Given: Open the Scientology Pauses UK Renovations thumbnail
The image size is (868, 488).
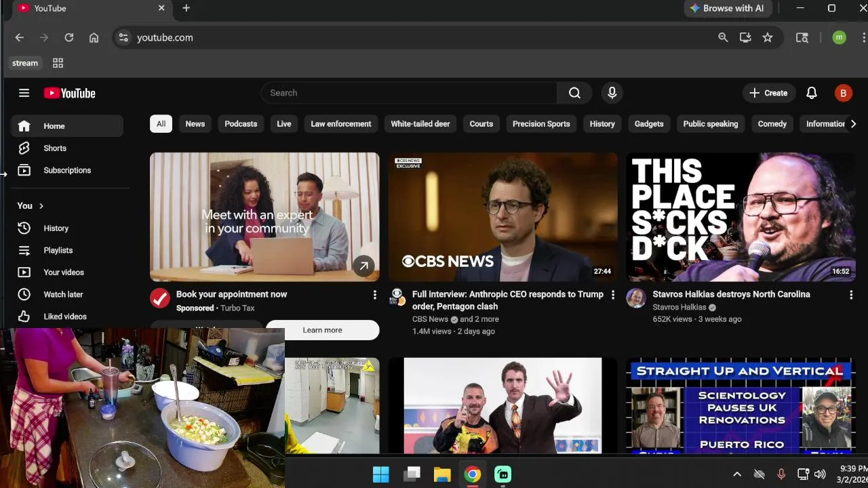Looking at the screenshot, I should pyautogui.click(x=741, y=405).
